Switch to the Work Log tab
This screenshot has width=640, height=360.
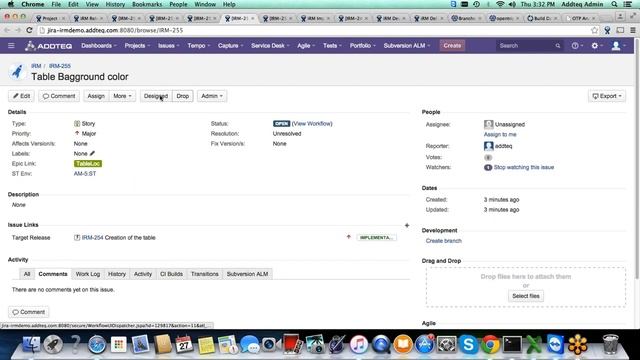[88, 274]
